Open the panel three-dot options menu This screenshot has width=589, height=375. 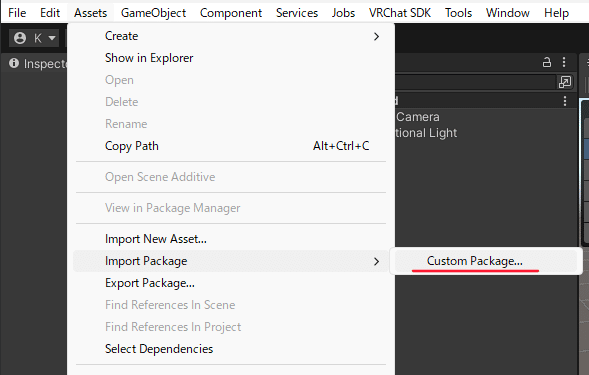[x=564, y=62]
